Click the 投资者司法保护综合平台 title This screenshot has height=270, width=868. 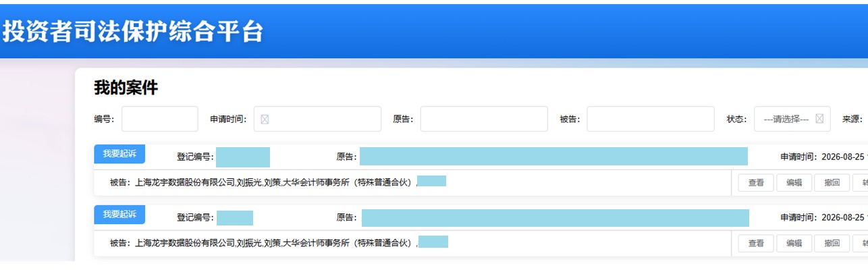tap(133, 32)
